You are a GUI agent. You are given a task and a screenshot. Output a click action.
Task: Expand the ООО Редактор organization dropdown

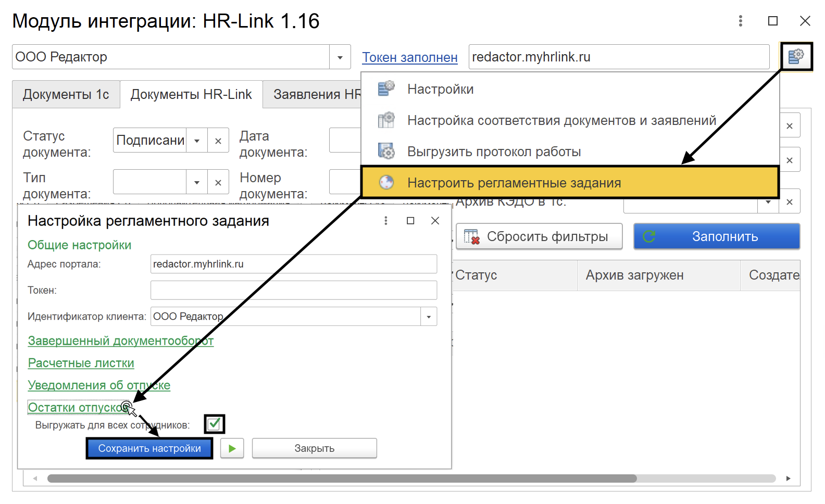click(340, 57)
